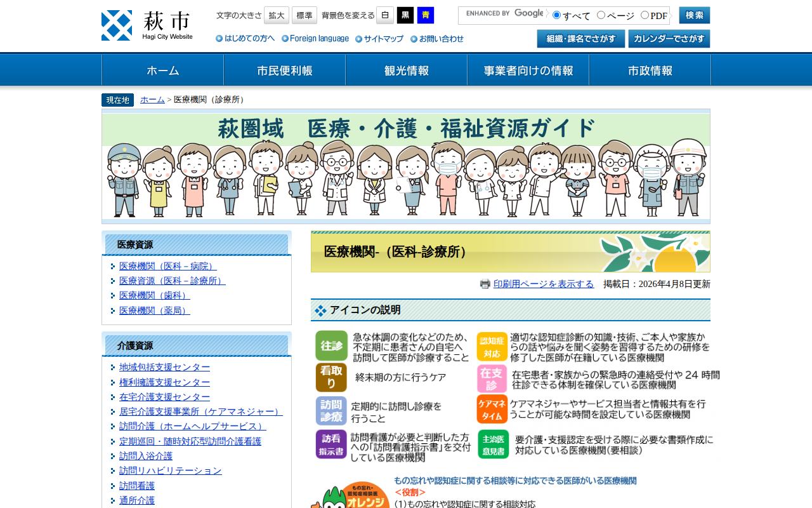Click the 訪看指示書 purple icon
Viewport: 812px width, 508px height.
coord(331,444)
